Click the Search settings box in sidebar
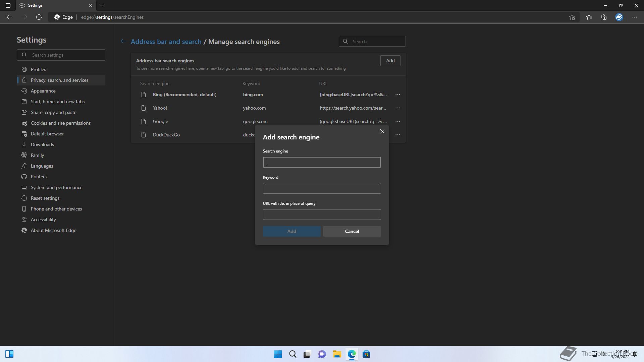This screenshot has height=362, width=644. pos(61,55)
